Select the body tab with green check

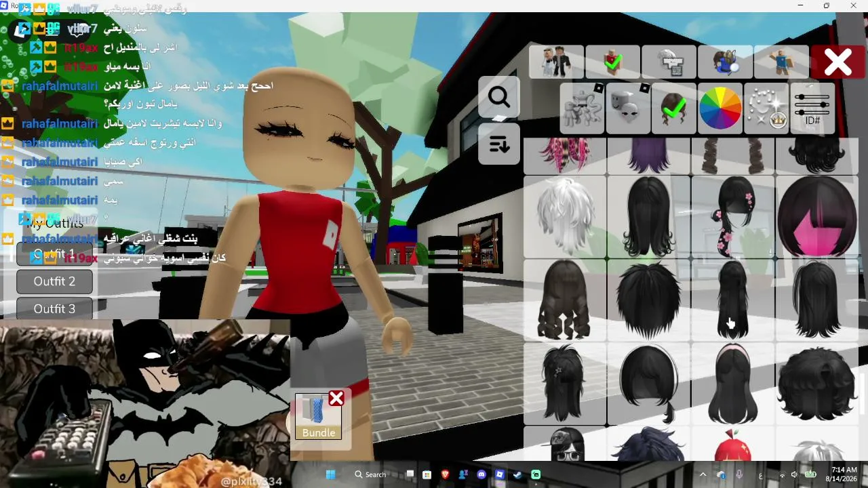(612, 62)
